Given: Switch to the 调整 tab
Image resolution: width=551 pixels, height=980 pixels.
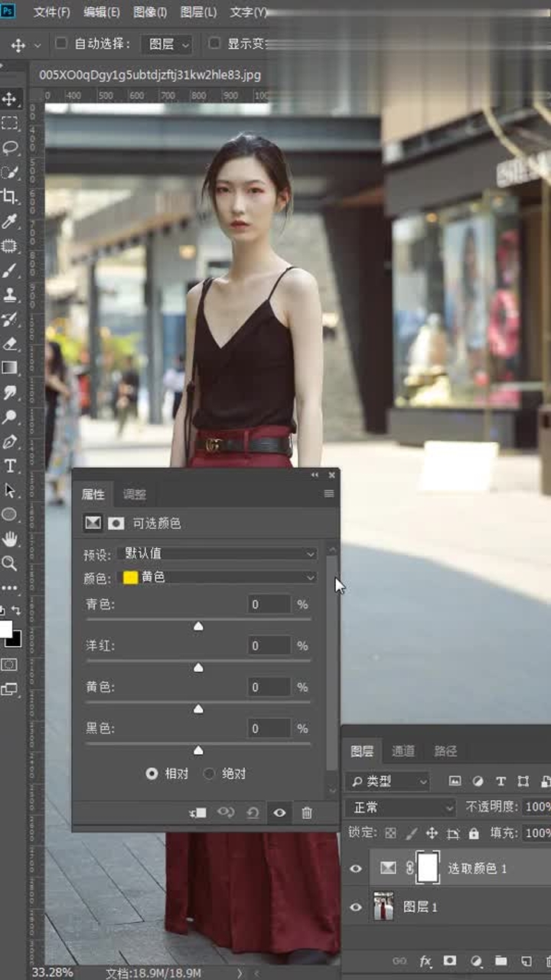Looking at the screenshot, I should pos(135,495).
